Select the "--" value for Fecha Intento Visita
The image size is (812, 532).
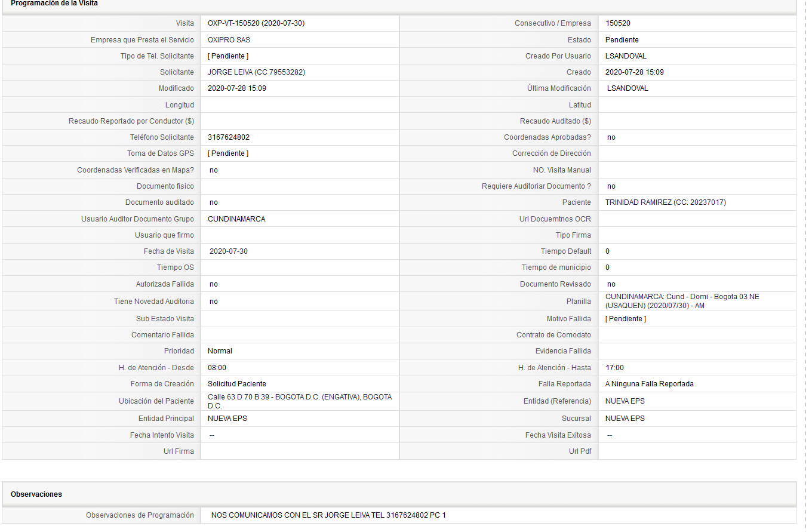tap(212, 435)
